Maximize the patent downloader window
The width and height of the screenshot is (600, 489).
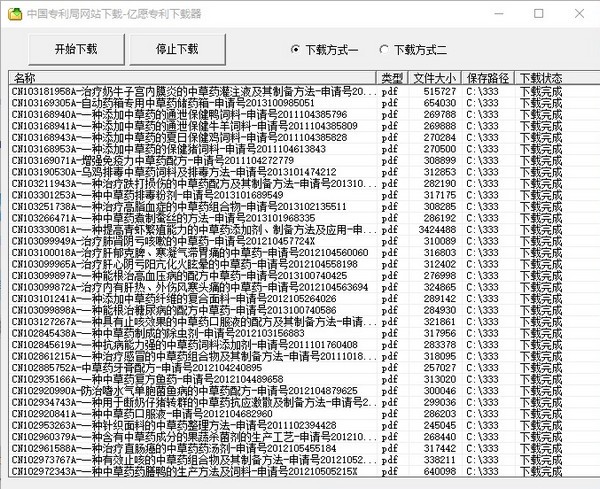point(538,14)
